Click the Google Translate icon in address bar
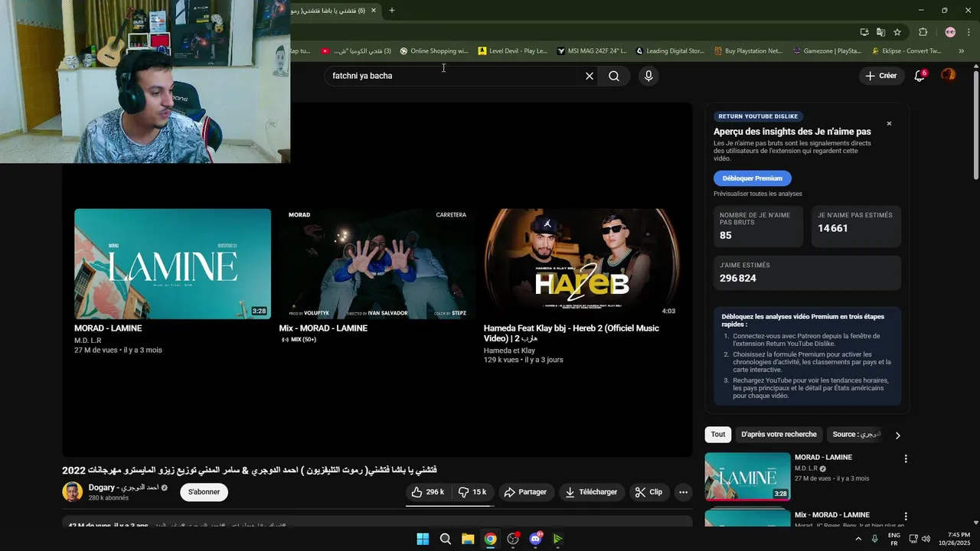Viewport: 980px width, 551px height. 880,32
